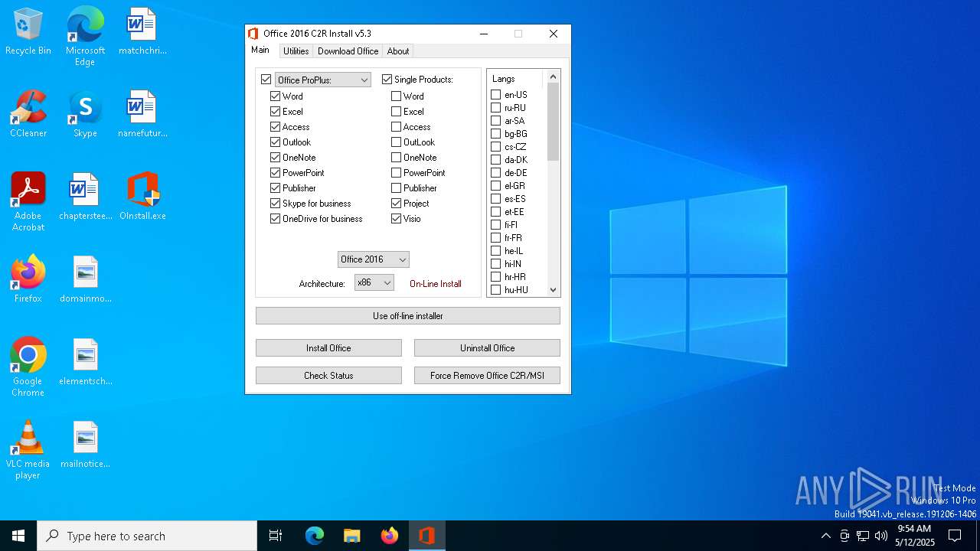This screenshot has width=980, height=551.
Task: Open File Explorer from the taskbar
Action: tap(351, 536)
